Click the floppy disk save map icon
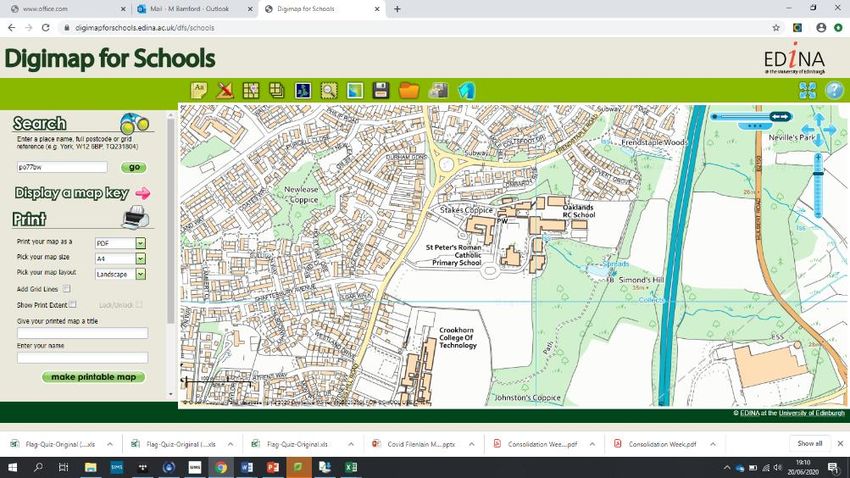Screen dimensions: 850x478 (381, 90)
